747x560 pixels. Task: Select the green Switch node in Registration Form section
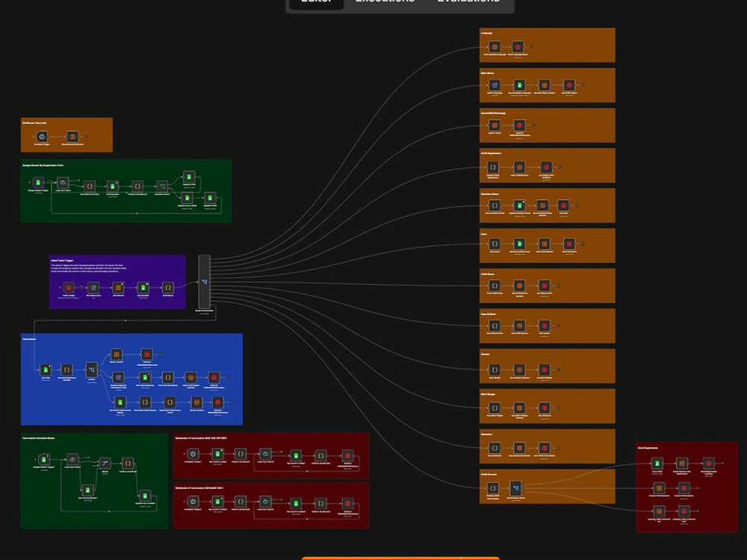[162, 186]
